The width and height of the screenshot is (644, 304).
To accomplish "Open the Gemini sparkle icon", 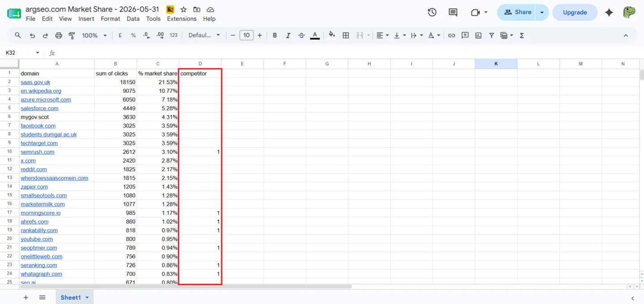I will click(x=609, y=13).
